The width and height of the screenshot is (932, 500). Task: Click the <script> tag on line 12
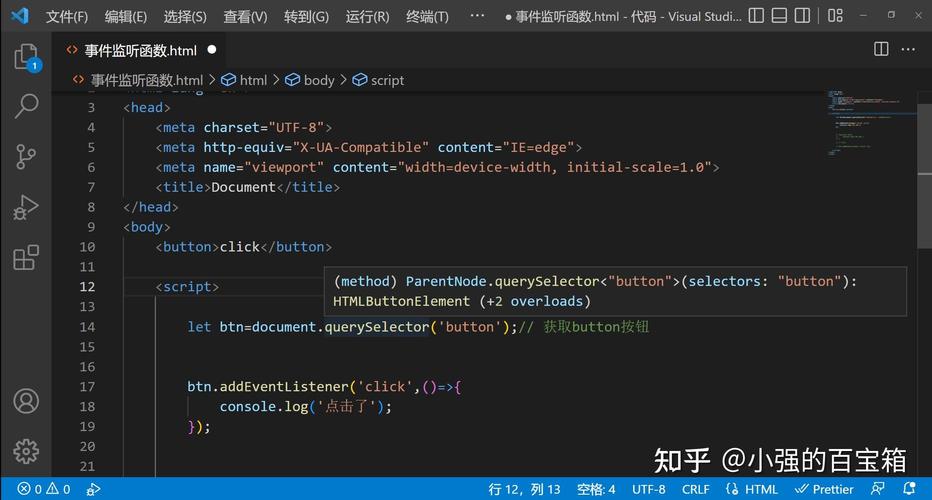pos(187,287)
